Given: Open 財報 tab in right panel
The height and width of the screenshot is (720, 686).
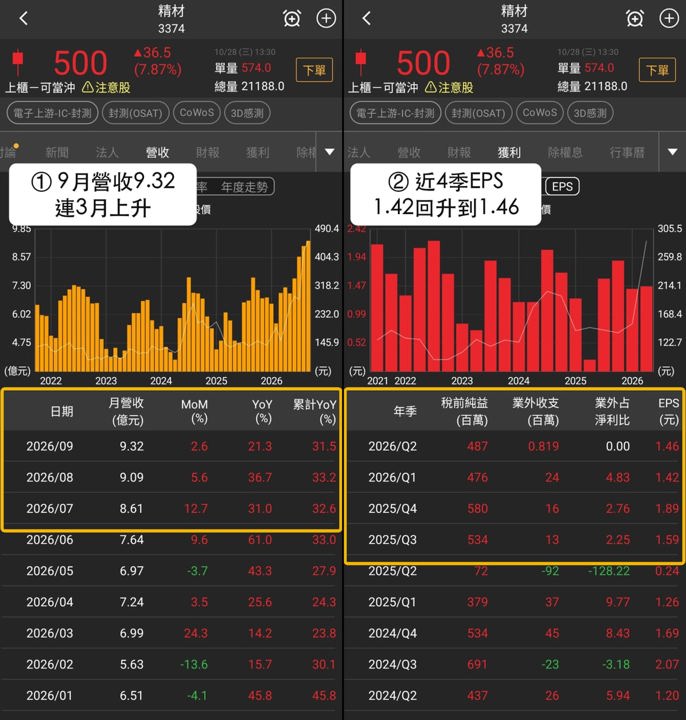Looking at the screenshot, I should click(459, 152).
